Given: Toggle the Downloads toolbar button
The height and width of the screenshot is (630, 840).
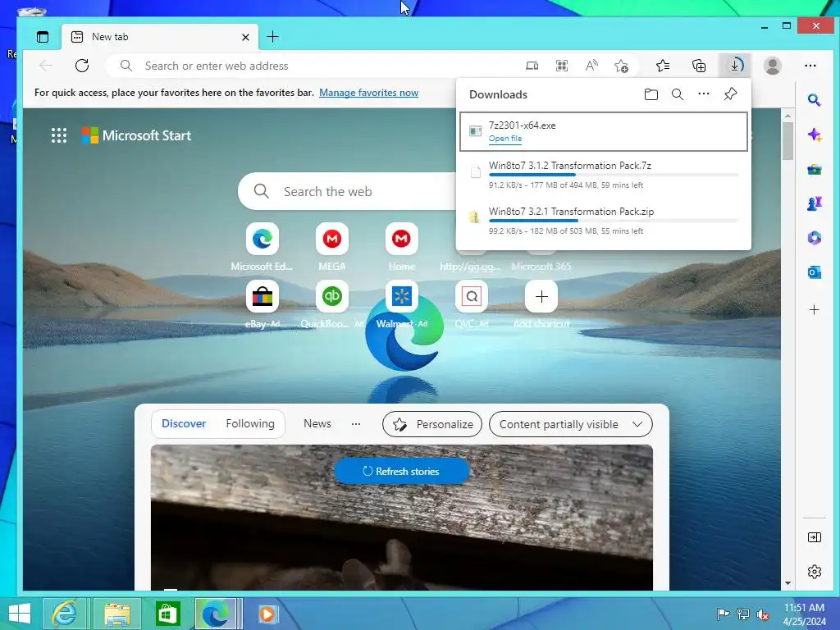Looking at the screenshot, I should [735, 66].
